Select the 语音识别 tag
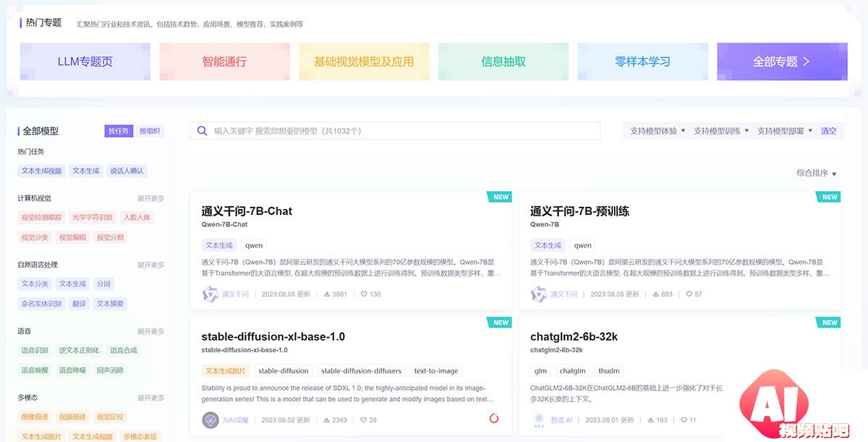 coord(35,350)
